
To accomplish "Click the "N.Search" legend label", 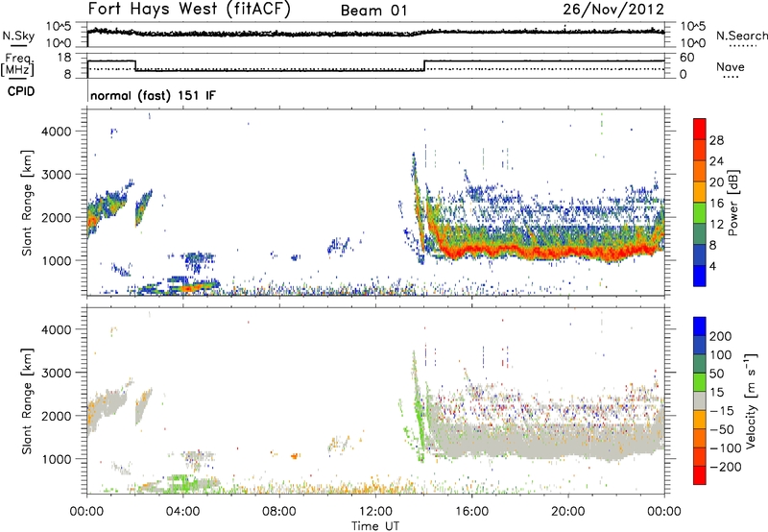I will click(x=741, y=36).
